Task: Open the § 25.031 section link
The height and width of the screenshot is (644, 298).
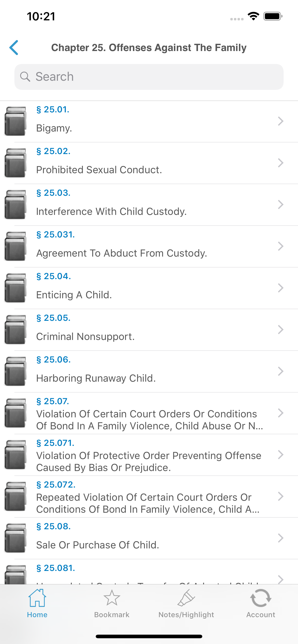Action: [56, 235]
